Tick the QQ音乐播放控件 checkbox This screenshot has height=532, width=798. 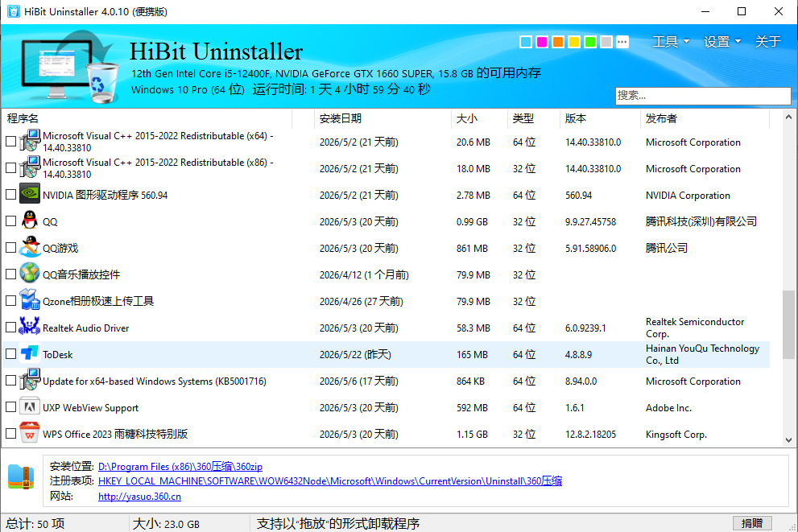pos(10,274)
